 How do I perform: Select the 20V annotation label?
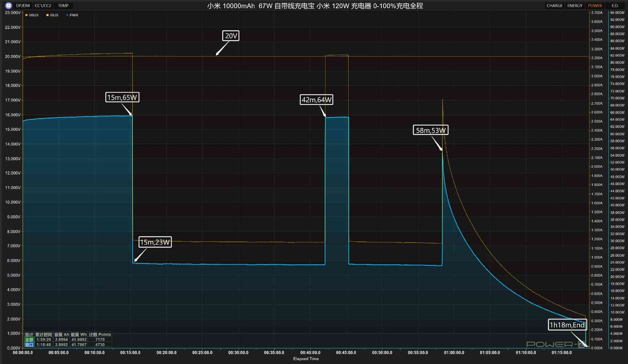coord(231,36)
